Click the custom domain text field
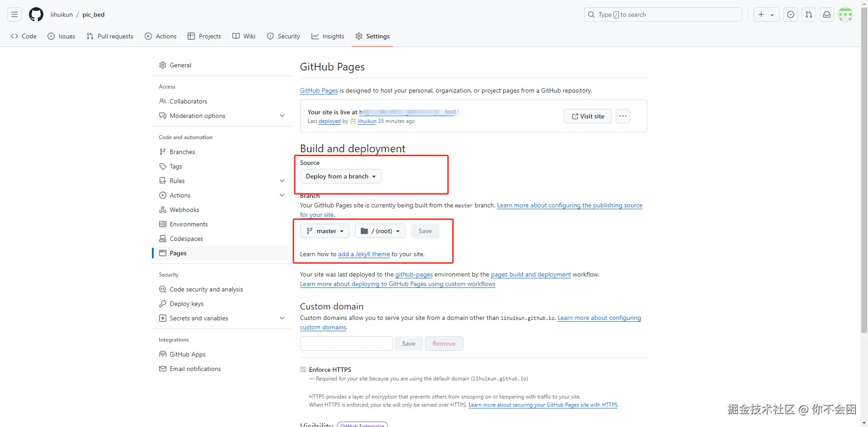Image resolution: width=868 pixels, height=427 pixels. pyautogui.click(x=346, y=343)
